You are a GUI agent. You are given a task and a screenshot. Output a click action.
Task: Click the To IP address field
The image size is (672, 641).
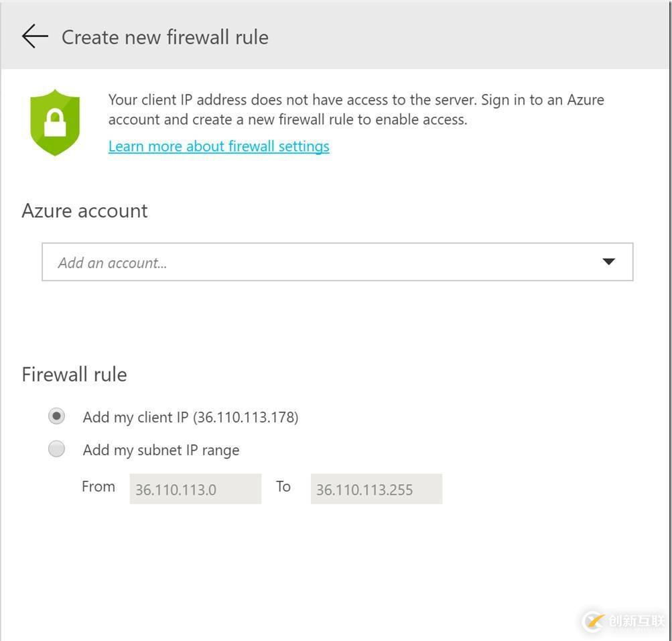[377, 489]
